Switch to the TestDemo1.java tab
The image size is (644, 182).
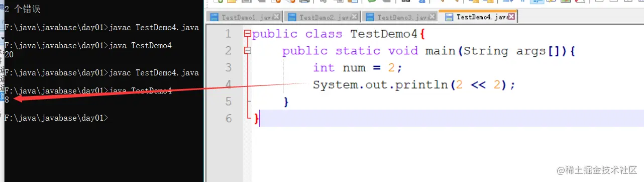pos(244,17)
